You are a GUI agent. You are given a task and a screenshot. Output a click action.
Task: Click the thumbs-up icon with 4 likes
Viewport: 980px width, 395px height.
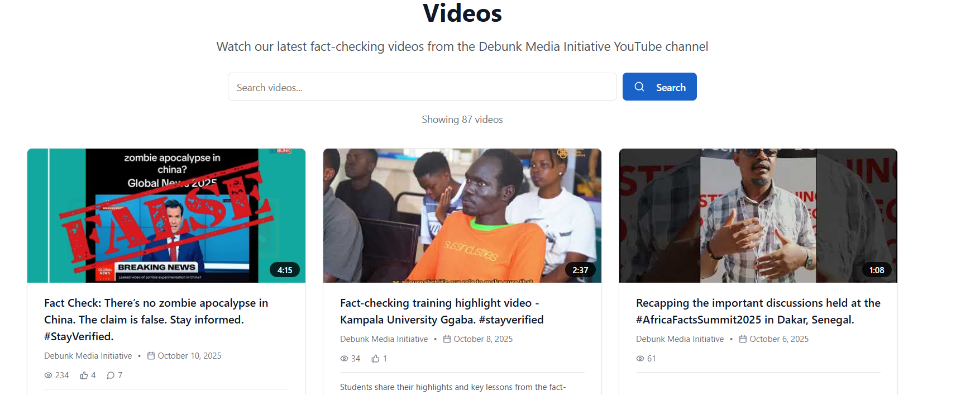pos(84,375)
